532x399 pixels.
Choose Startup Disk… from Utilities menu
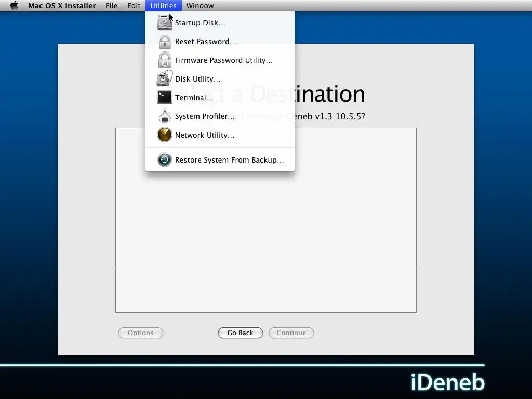(x=220, y=23)
